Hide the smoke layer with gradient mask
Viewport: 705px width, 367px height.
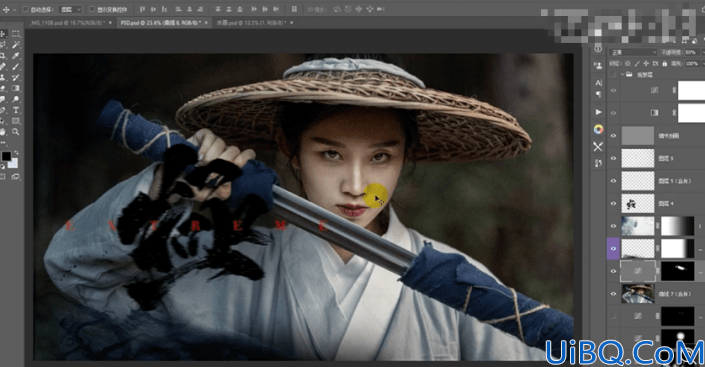click(x=613, y=226)
